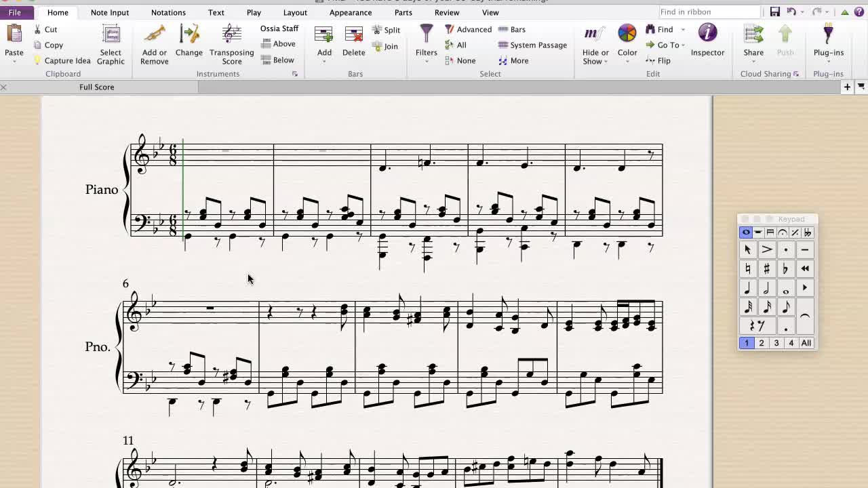Switch to the Note Input tab

pyautogui.click(x=110, y=12)
